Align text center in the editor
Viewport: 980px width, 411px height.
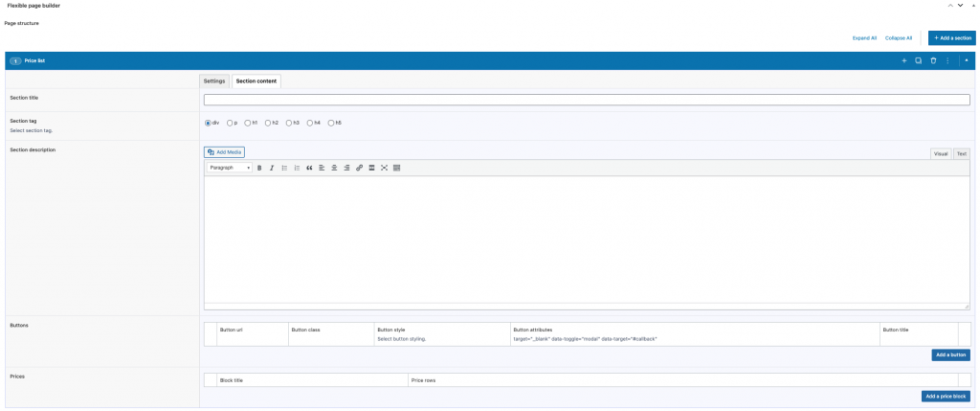[x=334, y=168]
